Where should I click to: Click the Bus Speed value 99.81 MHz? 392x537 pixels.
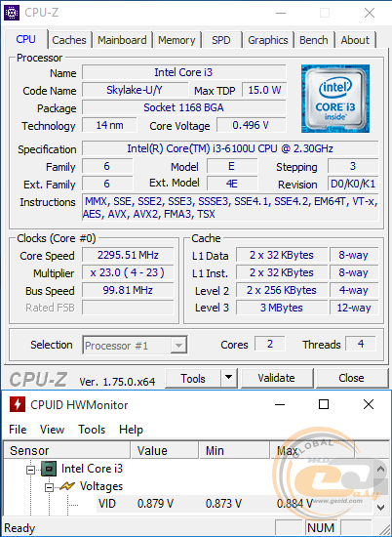click(x=128, y=290)
